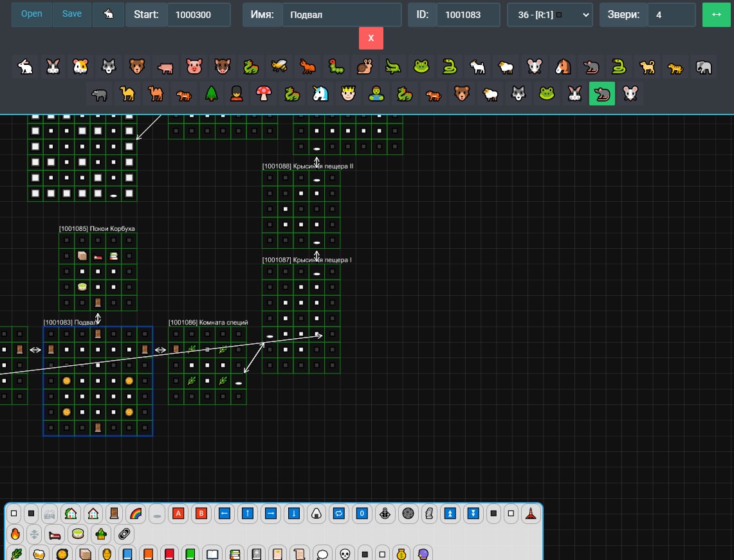Select the rainbow tile tool
This screenshot has height=560, width=734.
(135, 514)
